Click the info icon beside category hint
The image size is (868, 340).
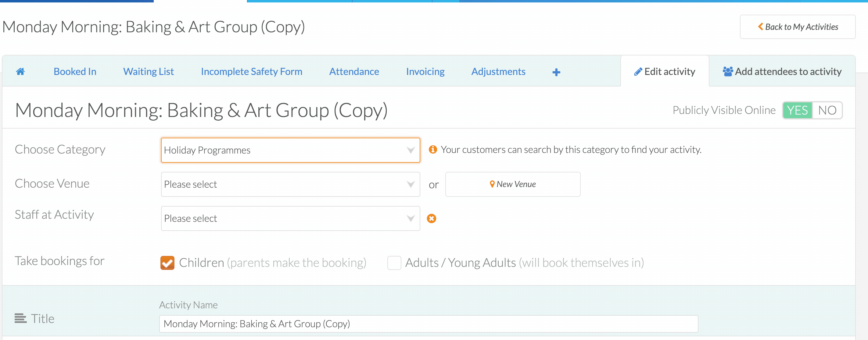click(433, 149)
